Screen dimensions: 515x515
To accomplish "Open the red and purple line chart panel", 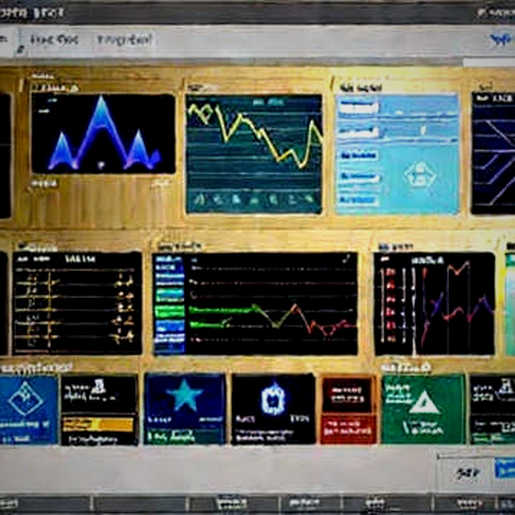I will (434, 304).
